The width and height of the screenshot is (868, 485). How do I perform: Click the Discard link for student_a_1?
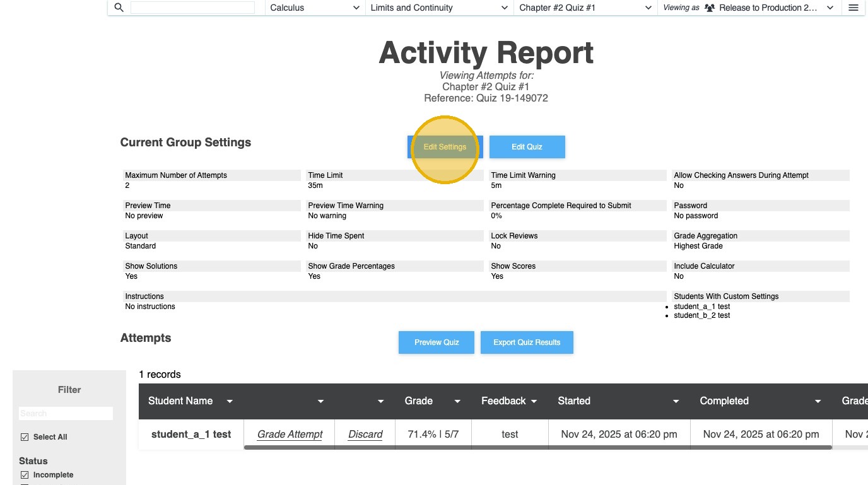pyautogui.click(x=365, y=435)
